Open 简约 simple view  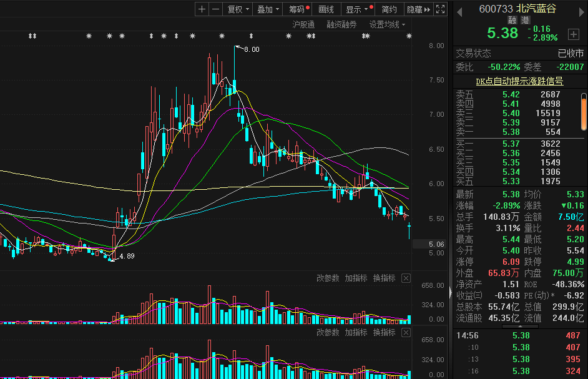click(x=389, y=9)
